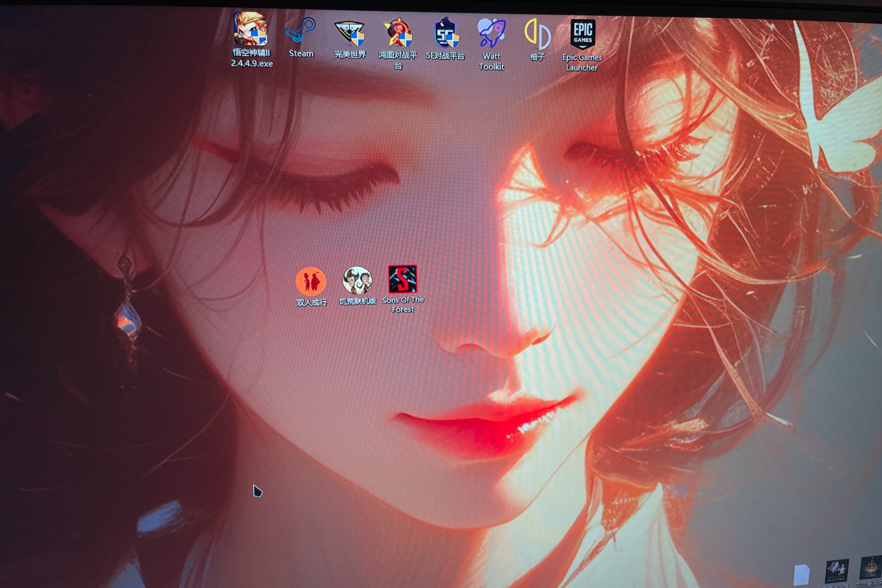Launch the 5E对战平台 icon
Image resolution: width=882 pixels, height=588 pixels.
(446, 33)
